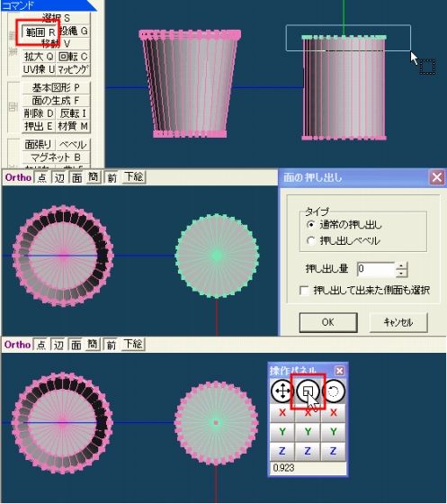The image size is (447, 504).
Task: Click the Z button under the scale icon
Action: pyautogui.click(x=308, y=451)
